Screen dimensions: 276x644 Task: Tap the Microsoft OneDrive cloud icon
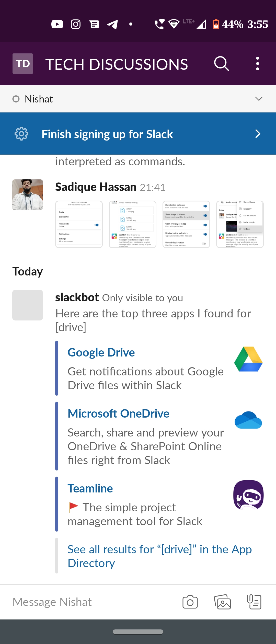(248, 420)
